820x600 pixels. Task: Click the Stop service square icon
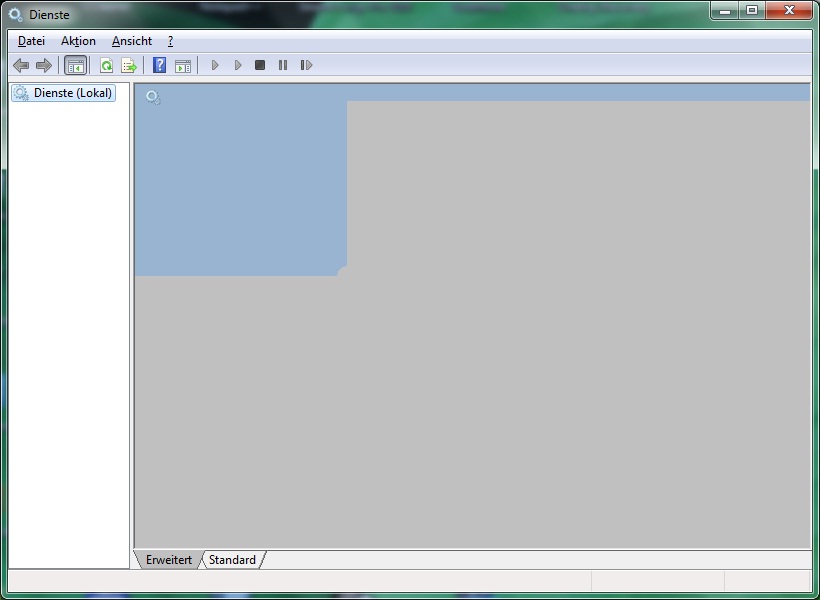click(260, 65)
